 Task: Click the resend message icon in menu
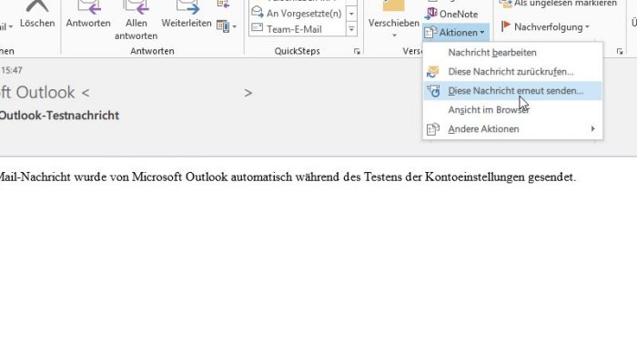point(433,91)
